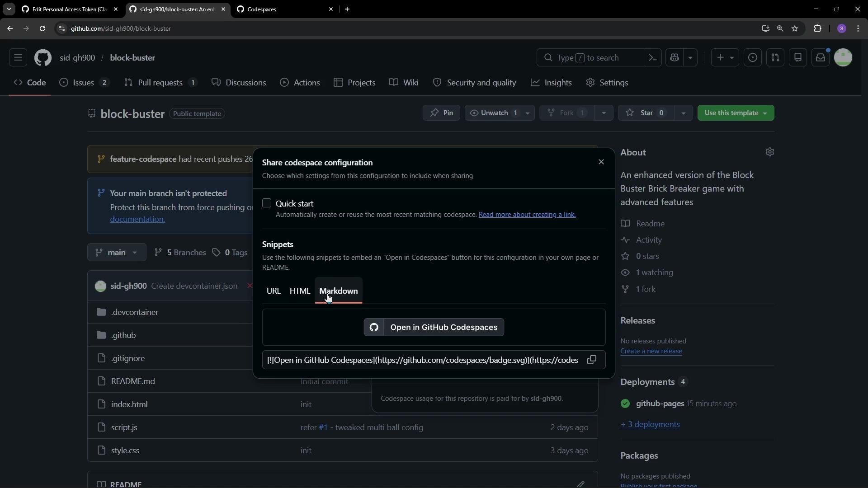Image resolution: width=868 pixels, height=488 pixels.
Task: Bookmark this page with star icon
Action: coord(795,28)
